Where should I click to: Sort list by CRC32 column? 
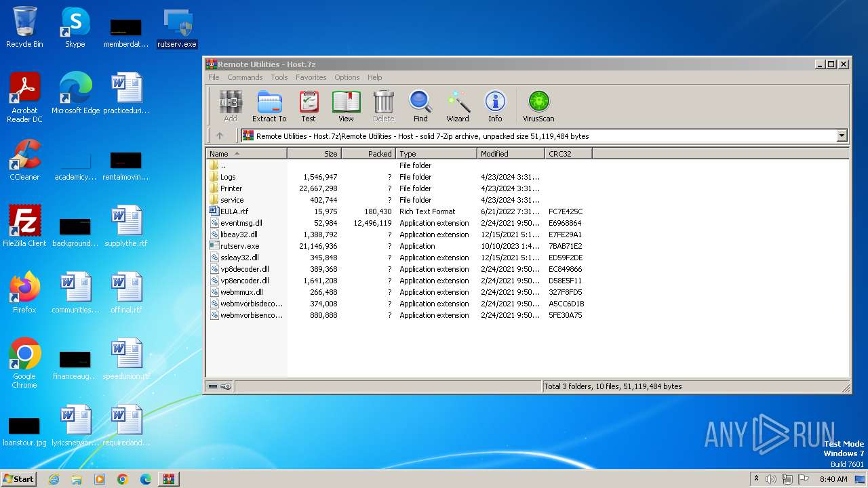point(568,154)
